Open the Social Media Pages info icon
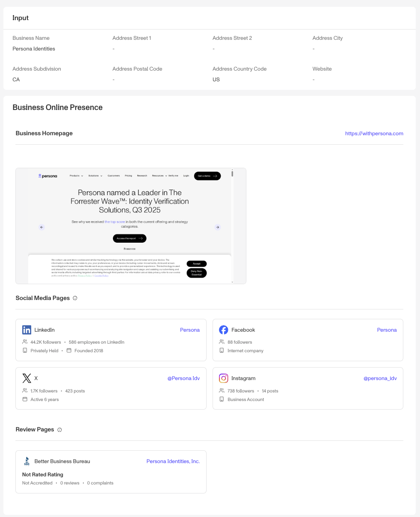Viewport: 420px width, 517px height. [x=75, y=298]
